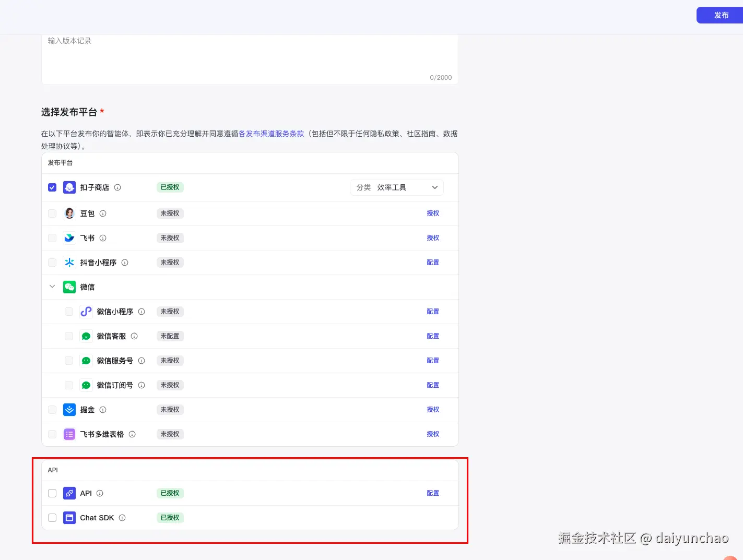Click the 微信服务号 icon

coord(86,361)
